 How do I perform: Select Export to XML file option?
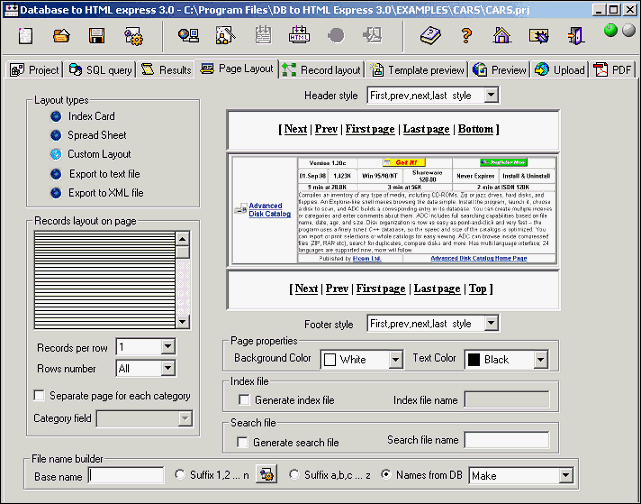pos(56,193)
